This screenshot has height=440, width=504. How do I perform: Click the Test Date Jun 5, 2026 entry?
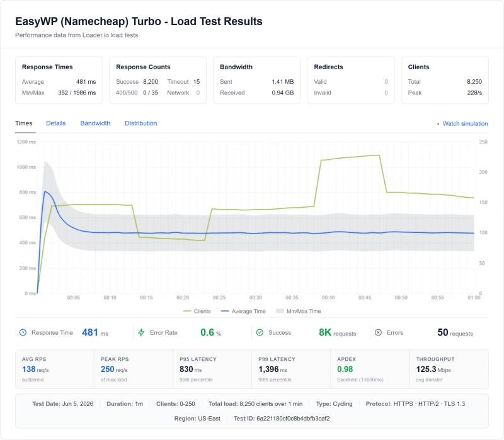62,403
